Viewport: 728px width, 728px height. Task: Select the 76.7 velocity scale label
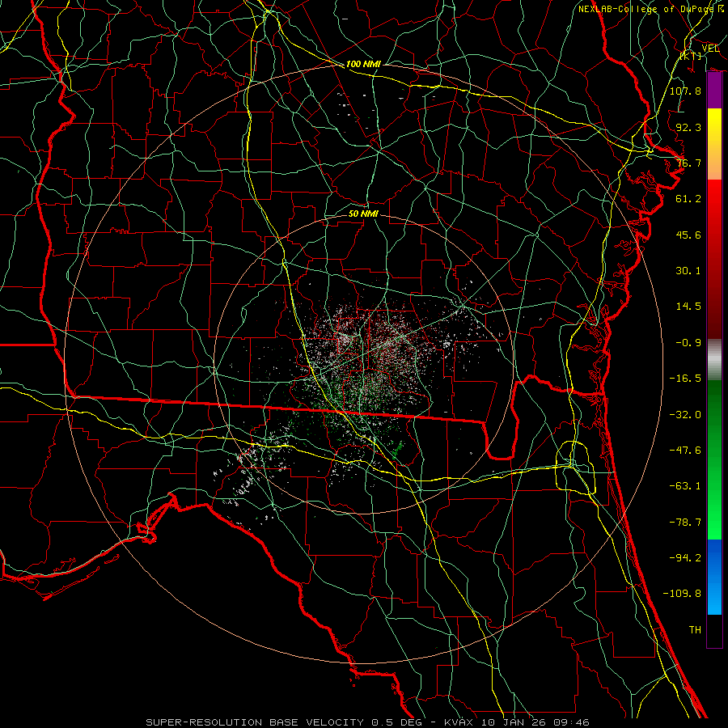(x=688, y=163)
